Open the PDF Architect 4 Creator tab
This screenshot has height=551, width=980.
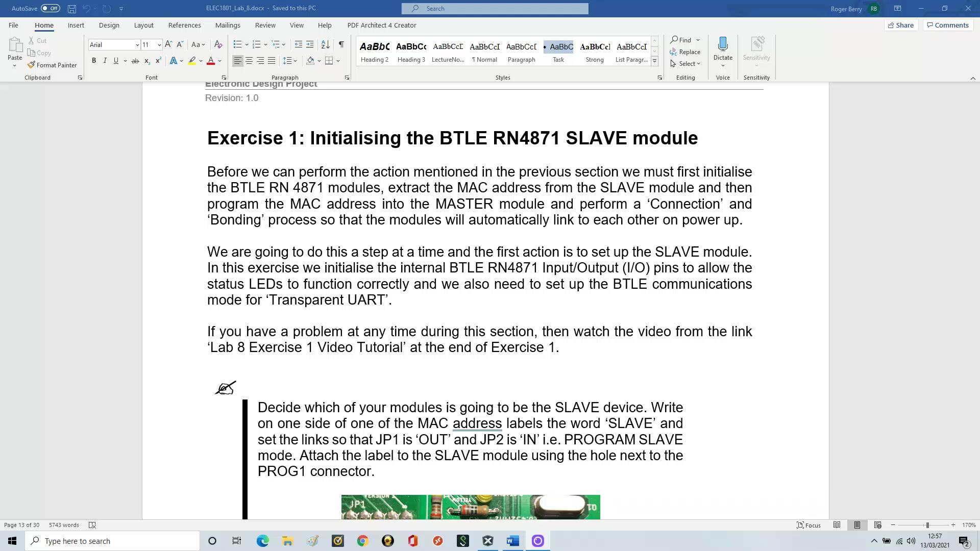(x=382, y=25)
